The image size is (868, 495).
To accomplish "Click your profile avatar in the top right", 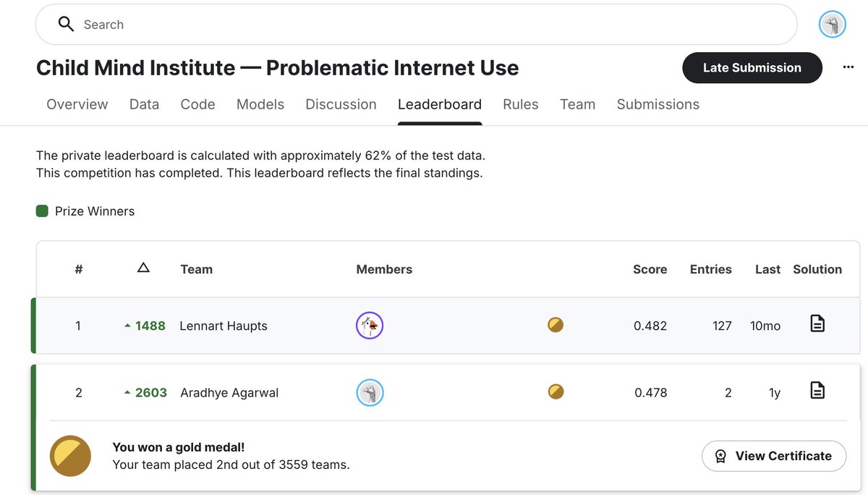I will [x=832, y=24].
